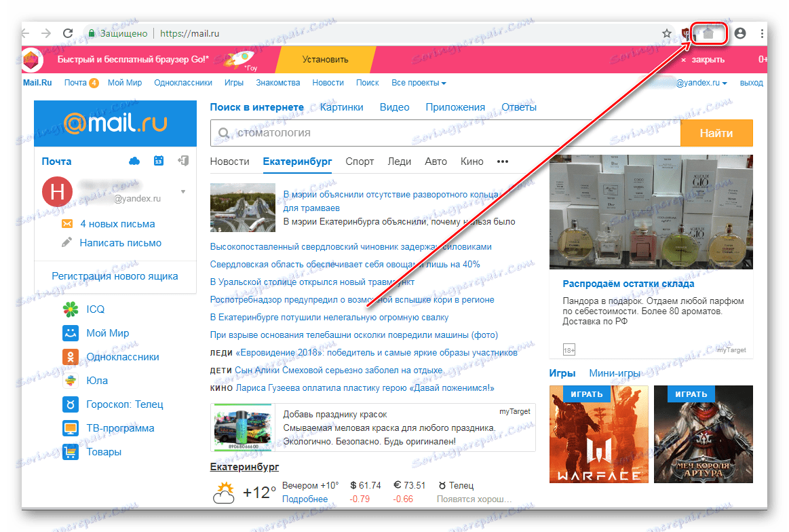Reload the page with the refresh icon

tap(67, 33)
